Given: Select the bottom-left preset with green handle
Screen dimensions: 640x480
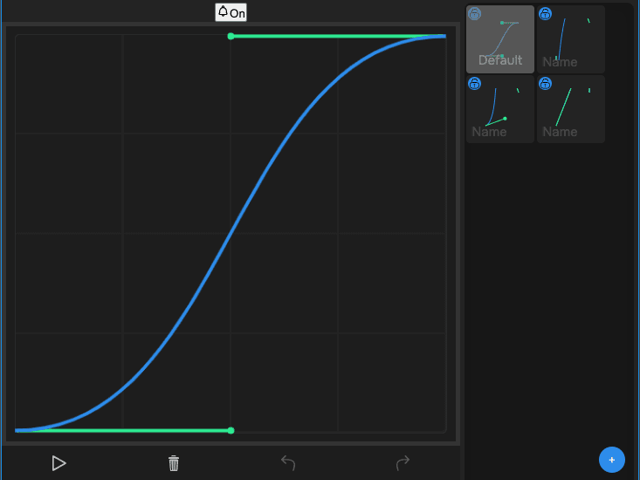Looking at the screenshot, I should pos(498,106).
